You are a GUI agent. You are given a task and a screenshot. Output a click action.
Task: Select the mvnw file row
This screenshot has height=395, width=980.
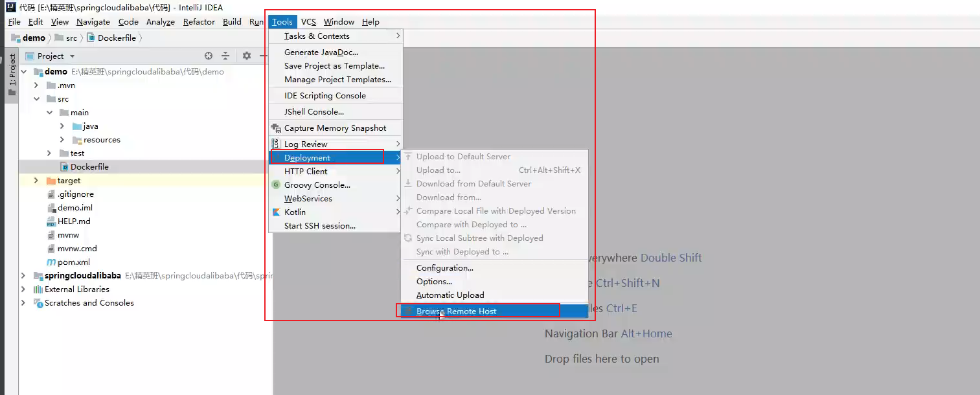146,235
